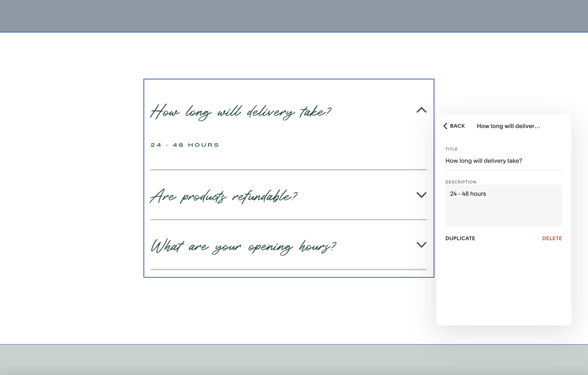The image size is (588, 375).
Task: Open the 'What are your opening hours?' title
Action: click(x=243, y=247)
